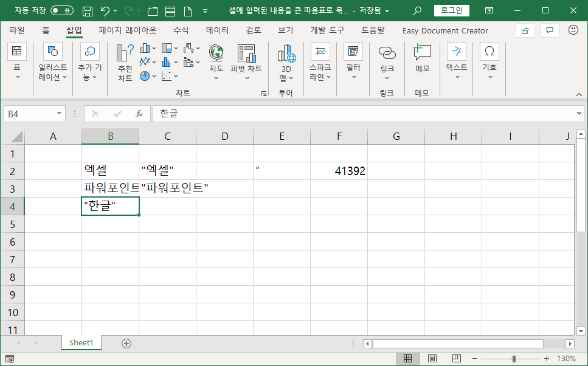Click the macro recording icon in status bar
The width and height of the screenshot is (588, 366).
coord(9,359)
